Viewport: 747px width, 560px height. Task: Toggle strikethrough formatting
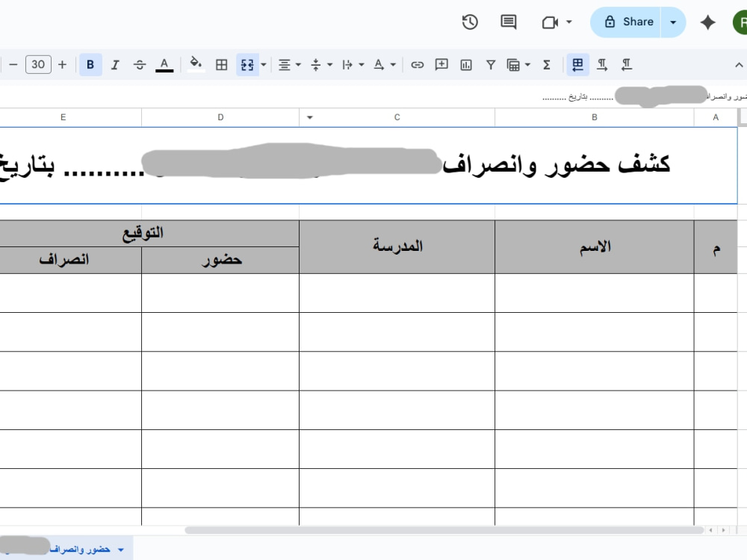pos(140,64)
